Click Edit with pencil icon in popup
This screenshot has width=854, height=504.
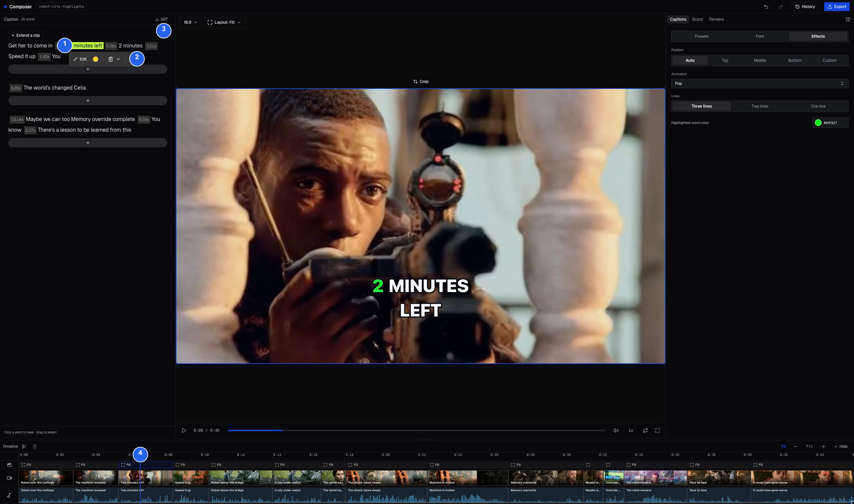[x=80, y=59]
